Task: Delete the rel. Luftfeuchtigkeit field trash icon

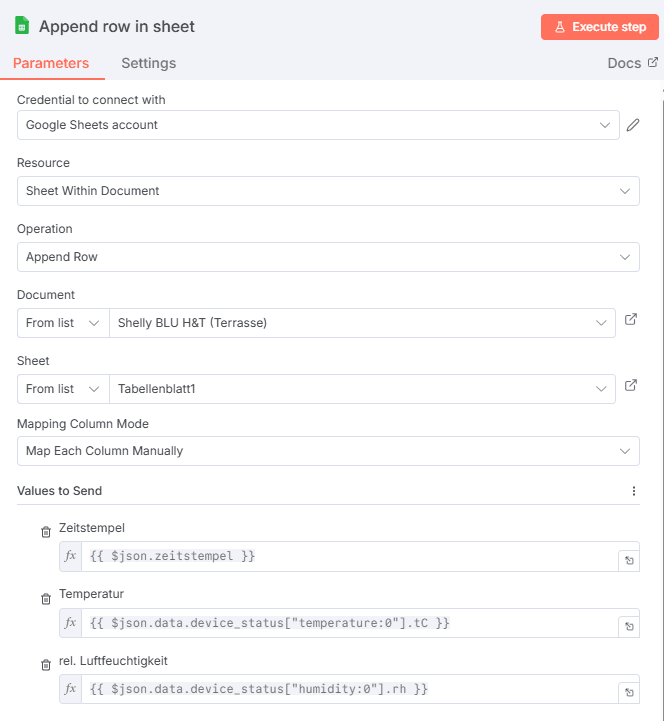Action: coord(45,665)
